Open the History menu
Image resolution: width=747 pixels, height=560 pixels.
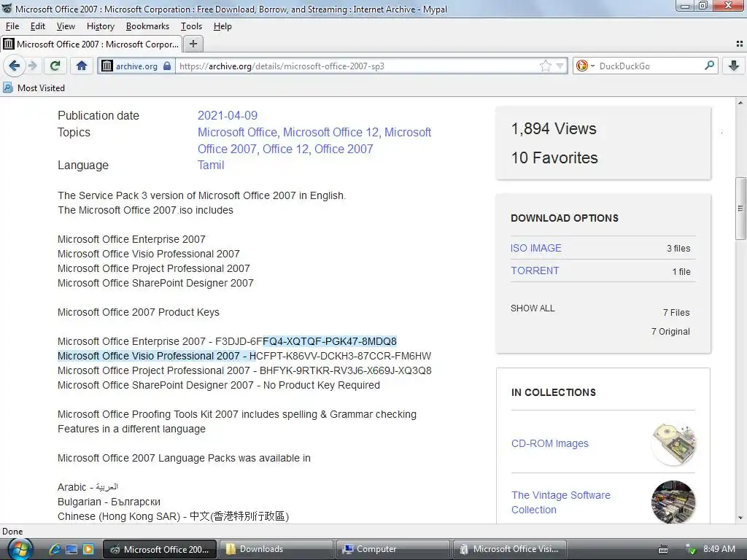click(101, 26)
